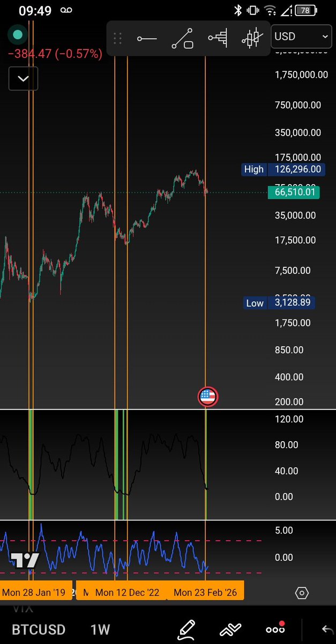This screenshot has width=336, height=644.
Task: Tap the Wi-Fi status icon
Action: [271, 10]
